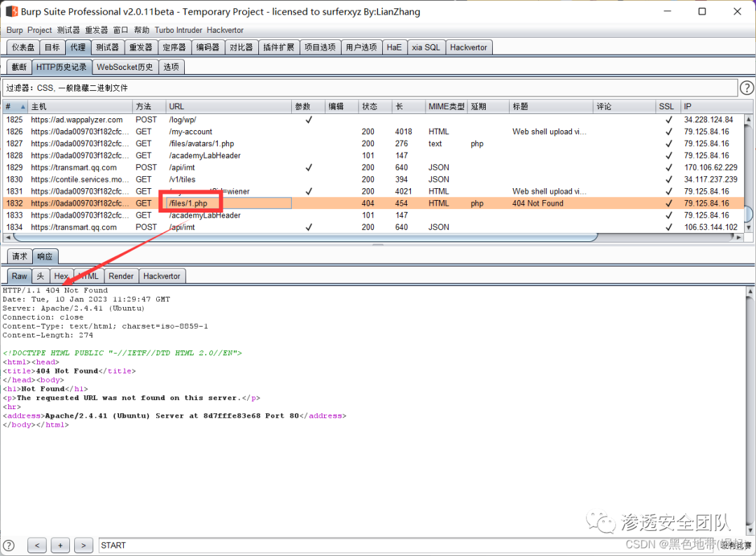This screenshot has height=556, width=756.
Task: Sort history by 状态 column header
Action: click(376, 106)
